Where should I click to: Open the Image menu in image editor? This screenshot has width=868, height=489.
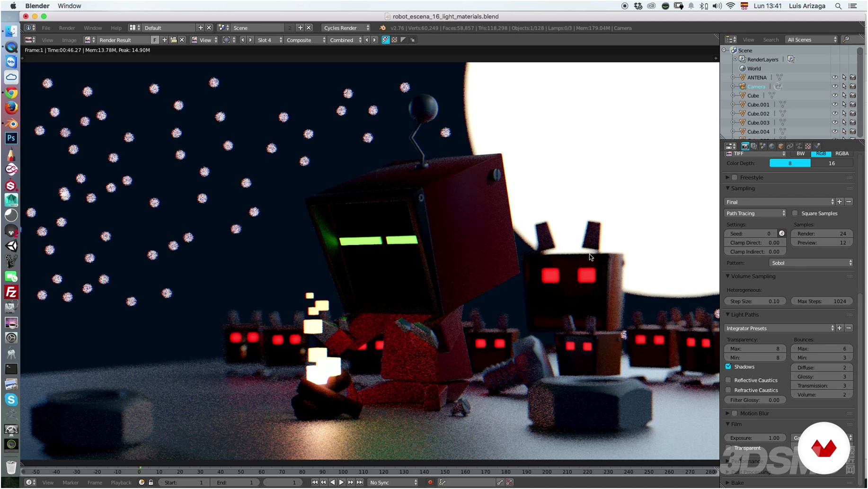[x=69, y=40]
